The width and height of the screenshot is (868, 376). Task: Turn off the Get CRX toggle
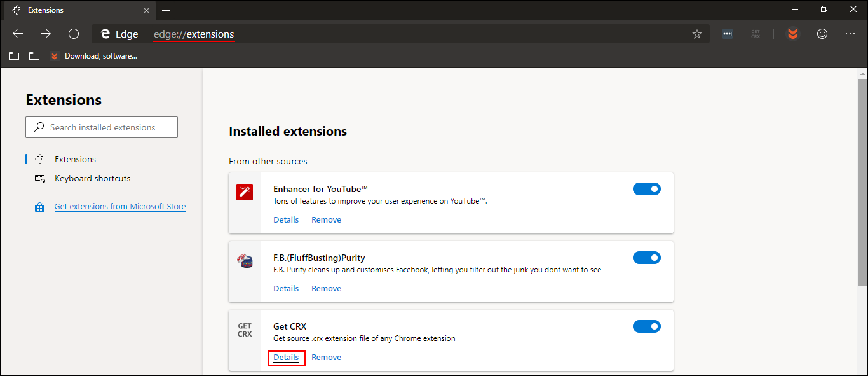pyautogui.click(x=647, y=326)
